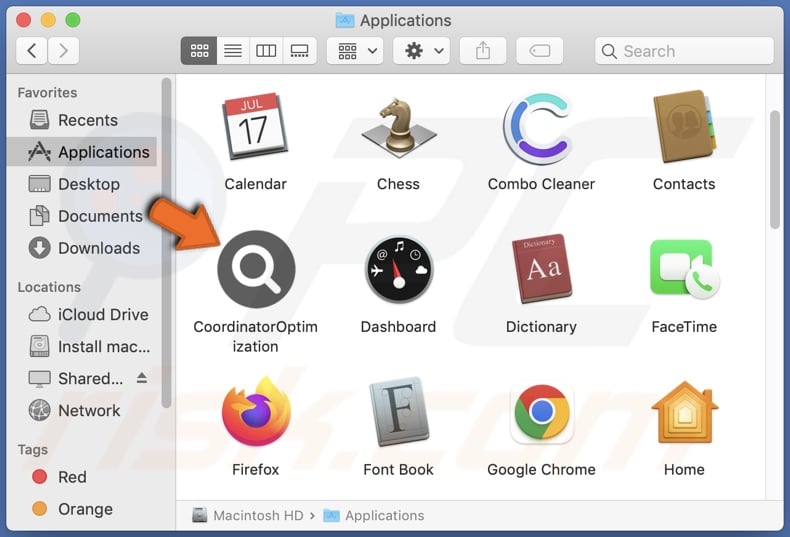Screen dimensions: 790x537
Task: Select the Google Chrome app icon
Action: (542, 412)
